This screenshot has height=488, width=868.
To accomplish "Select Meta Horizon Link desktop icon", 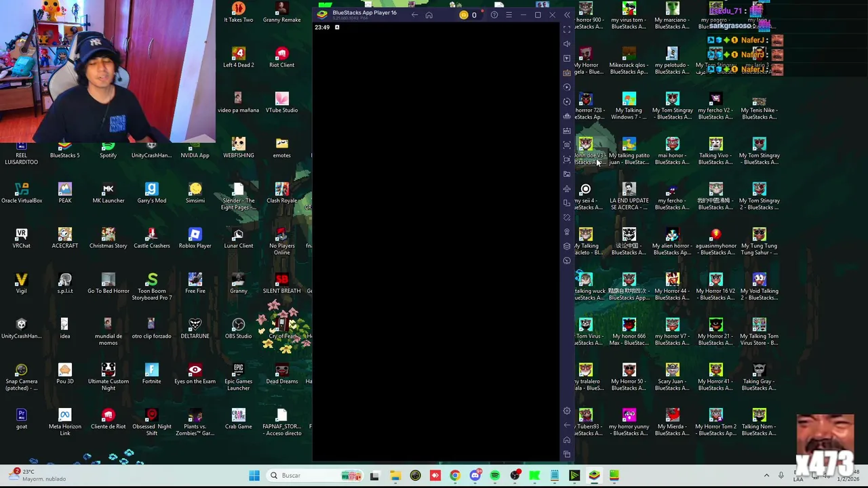I will 65,422.
